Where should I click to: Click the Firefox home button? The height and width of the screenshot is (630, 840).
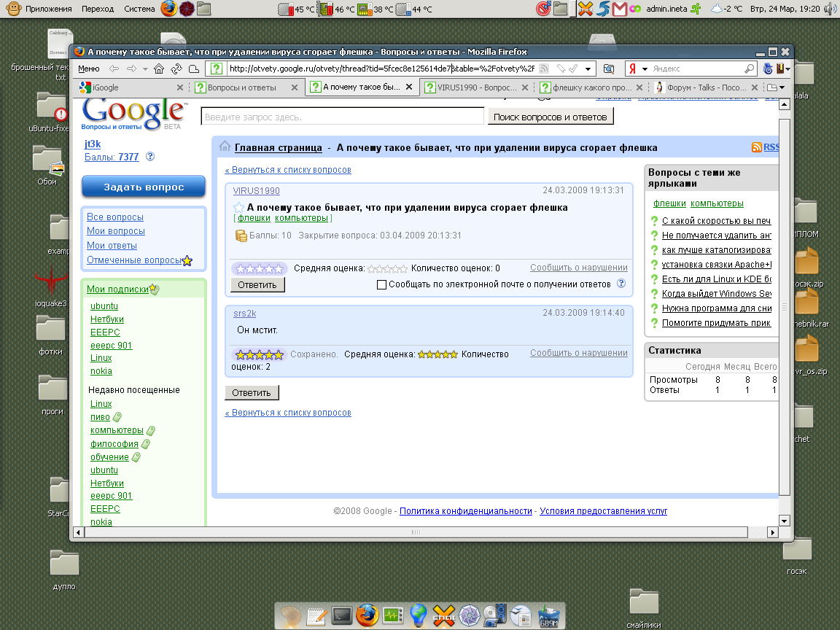160,69
